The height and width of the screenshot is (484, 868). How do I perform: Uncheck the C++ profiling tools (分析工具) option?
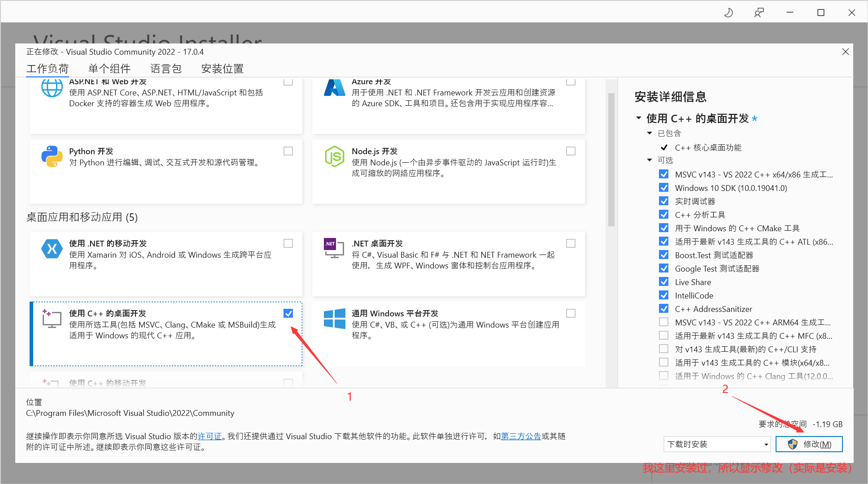(x=664, y=215)
